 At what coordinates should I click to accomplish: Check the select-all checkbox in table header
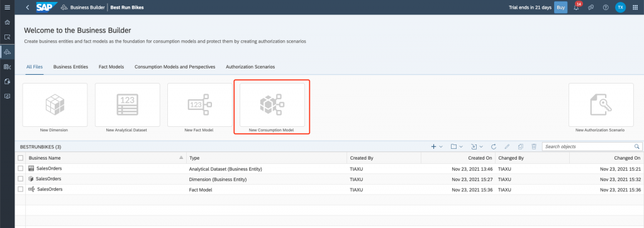tap(21, 158)
